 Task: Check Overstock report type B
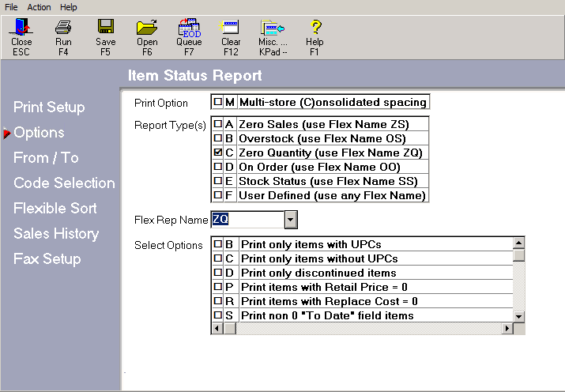click(217, 138)
